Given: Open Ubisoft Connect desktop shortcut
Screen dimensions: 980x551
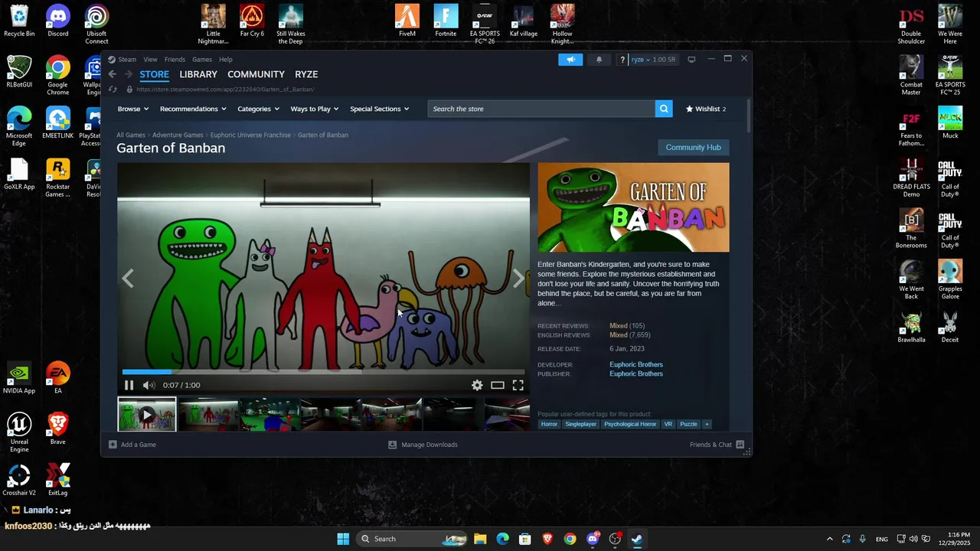Looking at the screenshot, I should pos(96,24).
